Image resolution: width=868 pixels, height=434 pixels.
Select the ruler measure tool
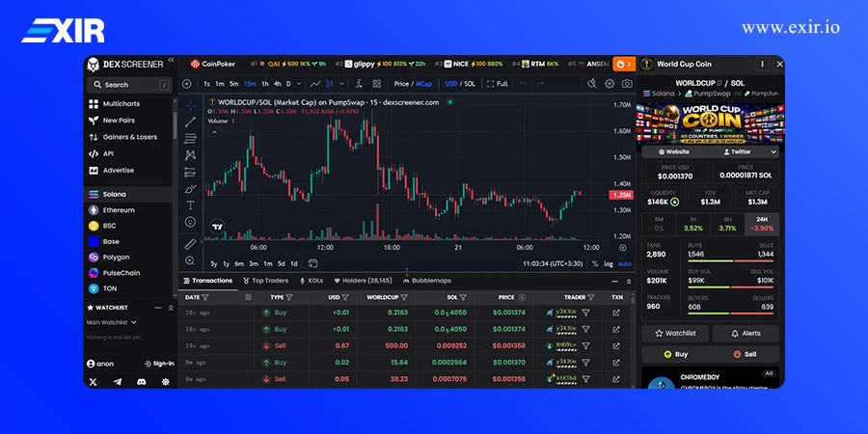coord(190,244)
